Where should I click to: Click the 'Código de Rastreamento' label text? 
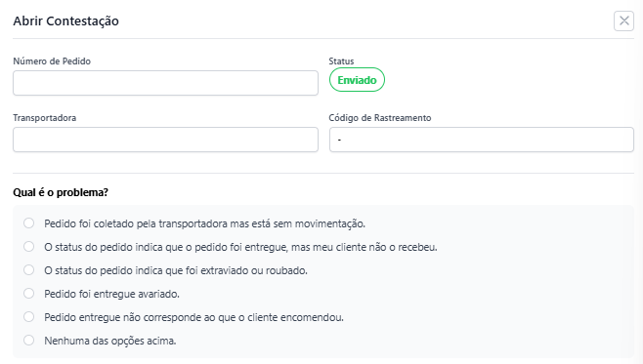(380, 118)
